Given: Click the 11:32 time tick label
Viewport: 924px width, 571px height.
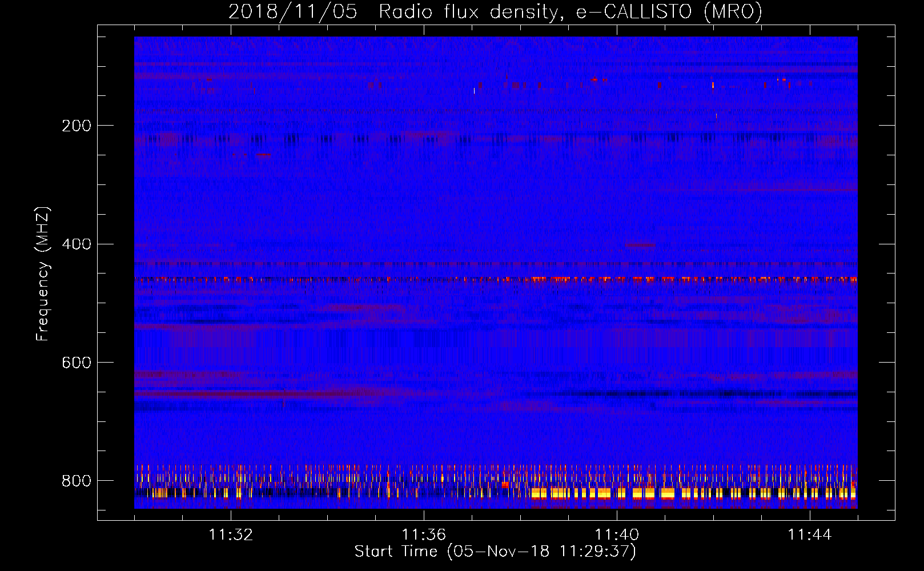Looking at the screenshot, I should coord(231,535).
